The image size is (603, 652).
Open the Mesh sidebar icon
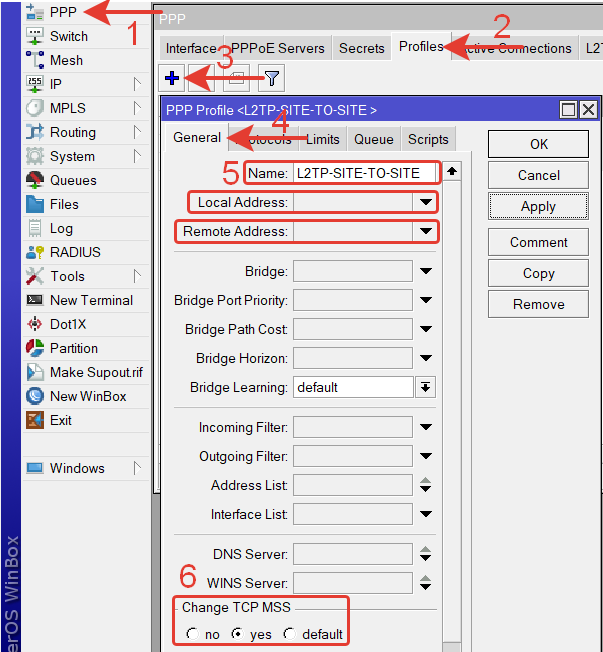tap(35, 60)
